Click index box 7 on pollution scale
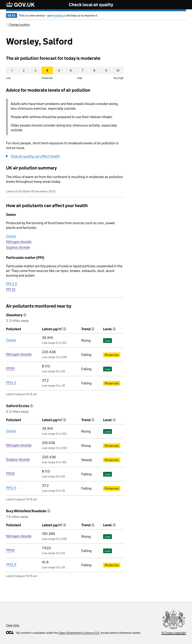This screenshot has width=192, height=644. point(82,70)
